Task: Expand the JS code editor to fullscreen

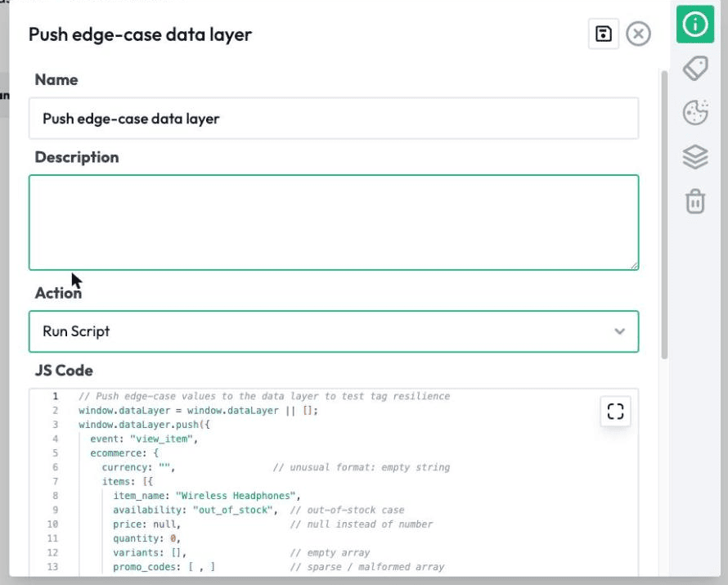Action: pyautogui.click(x=615, y=411)
